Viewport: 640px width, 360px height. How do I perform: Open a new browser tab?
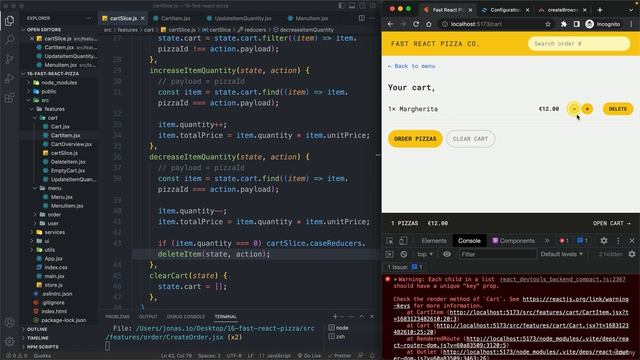600,10
